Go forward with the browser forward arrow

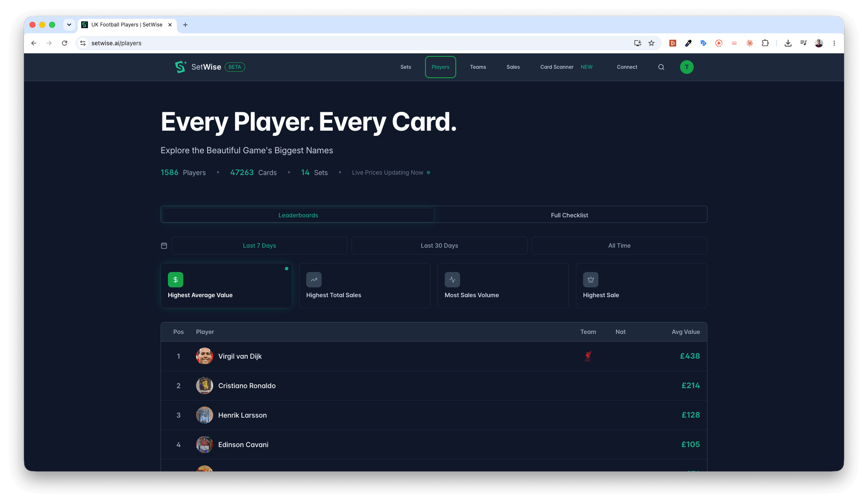[49, 43]
